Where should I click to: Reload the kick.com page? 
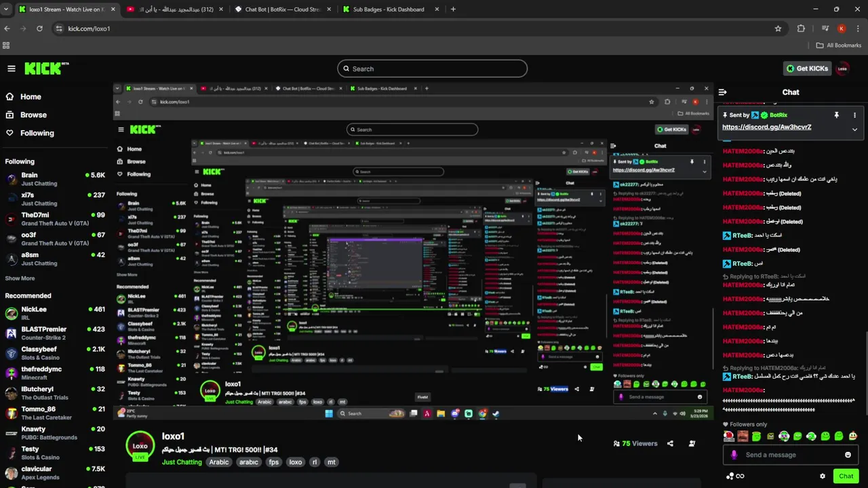39,28
